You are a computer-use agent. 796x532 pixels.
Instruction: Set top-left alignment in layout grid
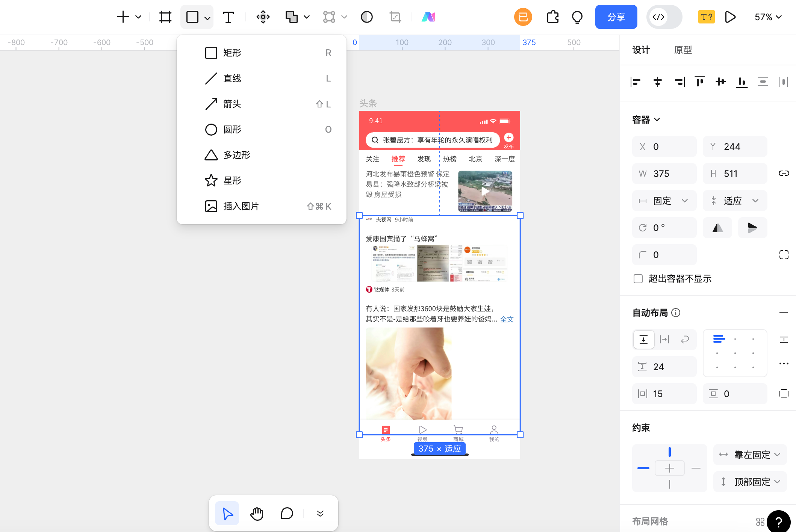coord(719,339)
